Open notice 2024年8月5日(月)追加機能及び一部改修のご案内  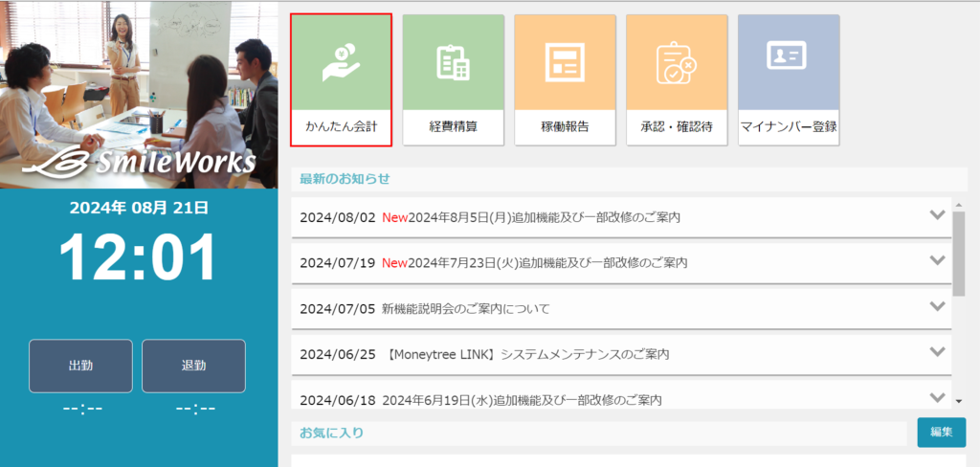(544, 217)
